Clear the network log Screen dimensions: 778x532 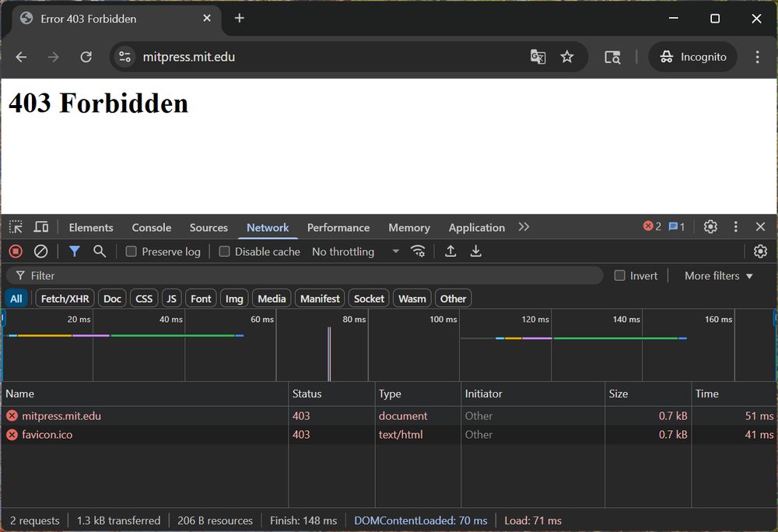(x=40, y=251)
